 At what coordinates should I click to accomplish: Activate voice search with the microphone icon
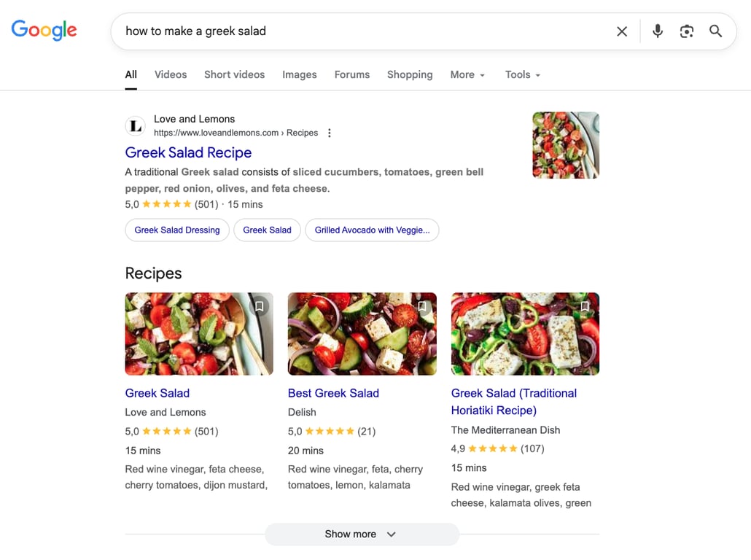pyautogui.click(x=657, y=31)
